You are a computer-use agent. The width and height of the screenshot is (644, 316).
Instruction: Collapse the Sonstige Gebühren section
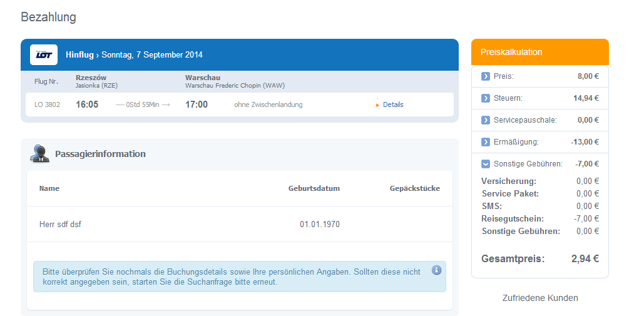point(486,164)
